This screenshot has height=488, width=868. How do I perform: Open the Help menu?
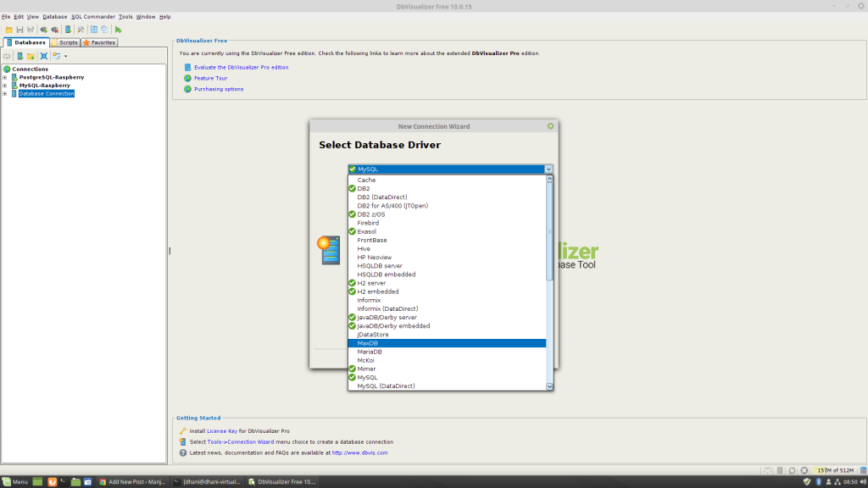pyautogui.click(x=165, y=17)
